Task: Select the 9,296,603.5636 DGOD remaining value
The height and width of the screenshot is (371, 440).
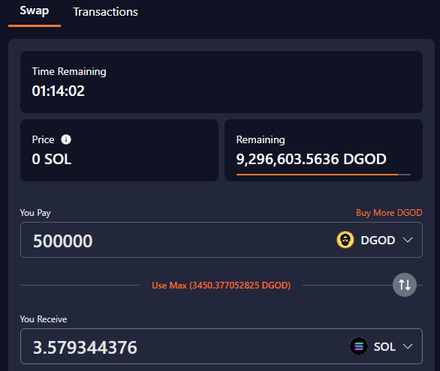Action: (311, 159)
